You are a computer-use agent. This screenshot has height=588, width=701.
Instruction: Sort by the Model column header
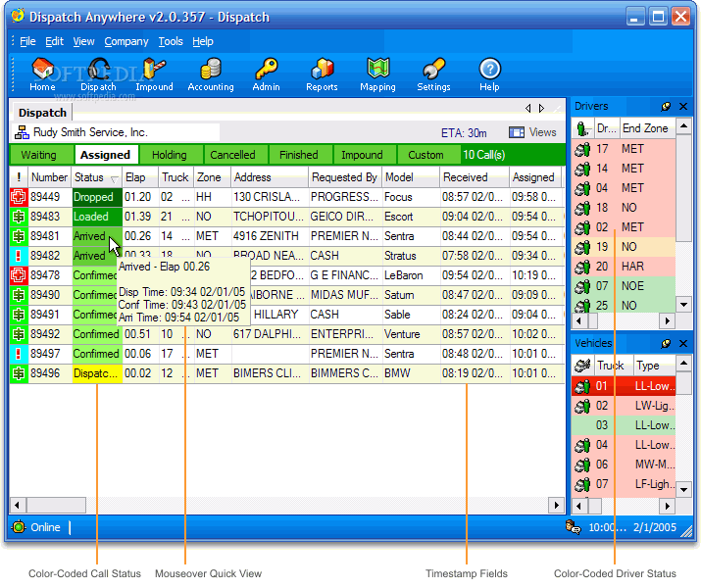(411, 177)
